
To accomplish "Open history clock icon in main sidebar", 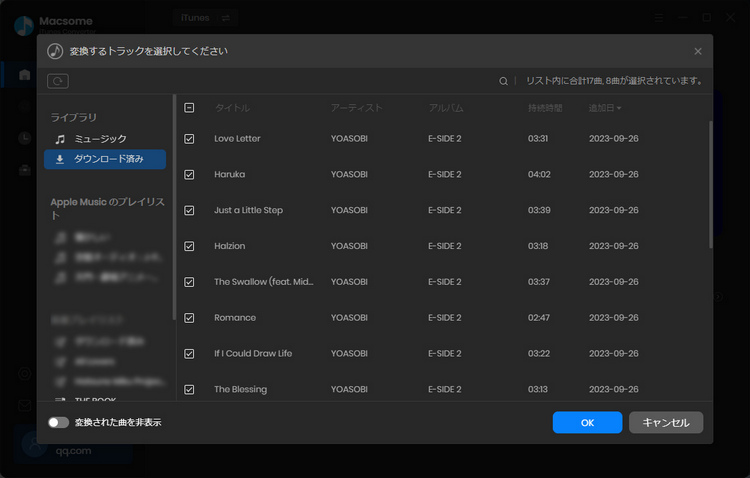I will point(24,138).
